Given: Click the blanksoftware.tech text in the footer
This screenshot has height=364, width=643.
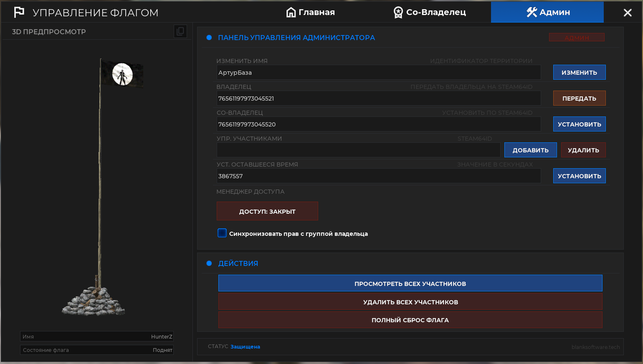Looking at the screenshot, I should [x=595, y=347].
